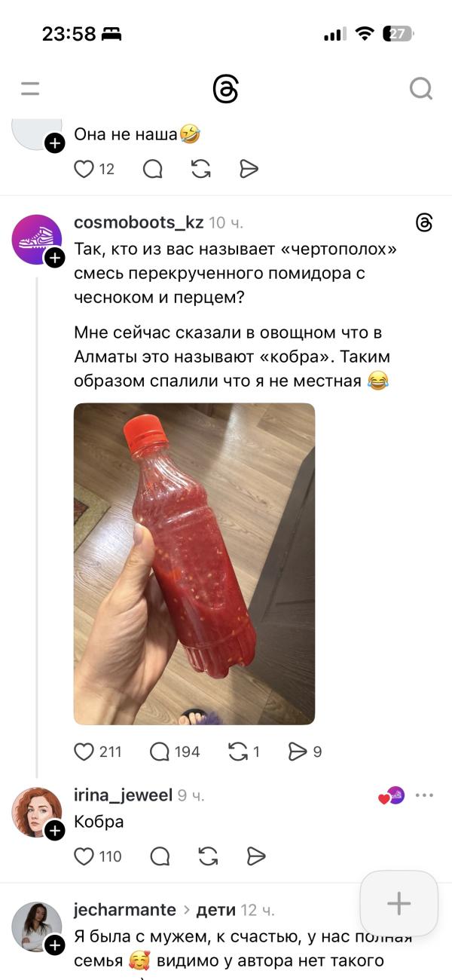The width and height of the screenshot is (452, 980).
Task: Like the cosmoboots_kz post with 211 likes
Action: pos(84,752)
